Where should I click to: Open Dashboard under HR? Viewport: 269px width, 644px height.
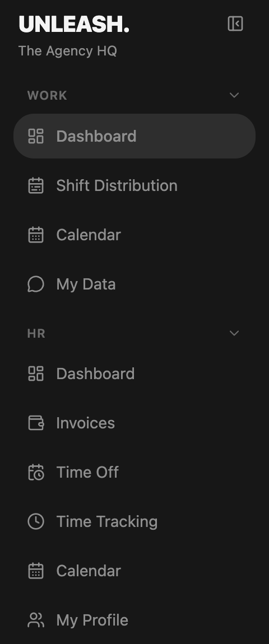(134, 374)
